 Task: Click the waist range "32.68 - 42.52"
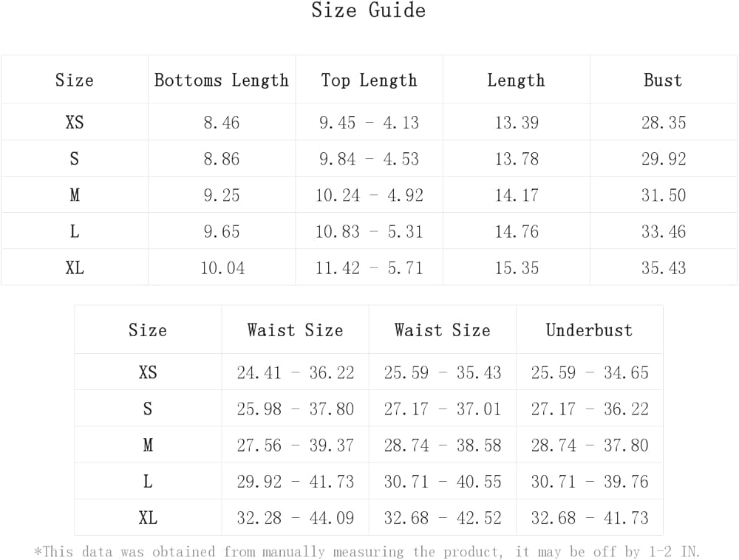click(x=442, y=519)
